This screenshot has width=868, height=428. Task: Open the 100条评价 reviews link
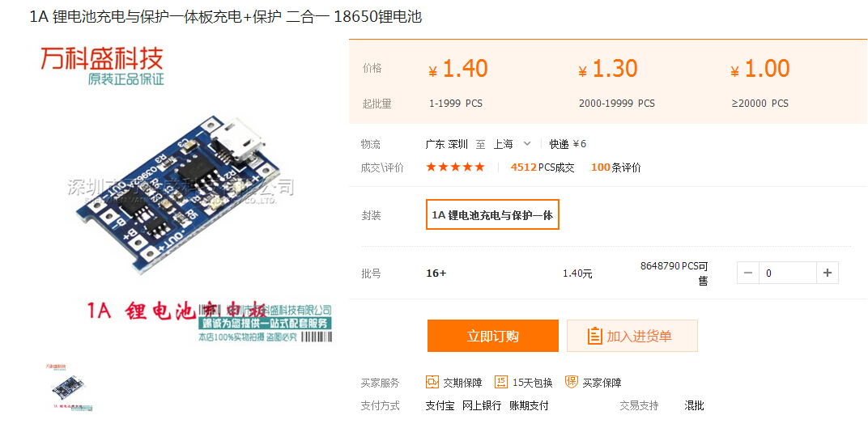click(616, 167)
